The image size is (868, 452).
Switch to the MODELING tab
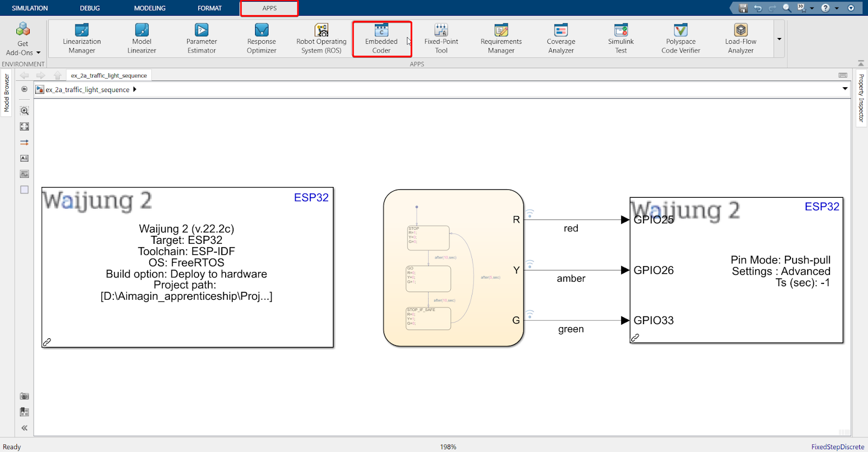[x=150, y=8]
